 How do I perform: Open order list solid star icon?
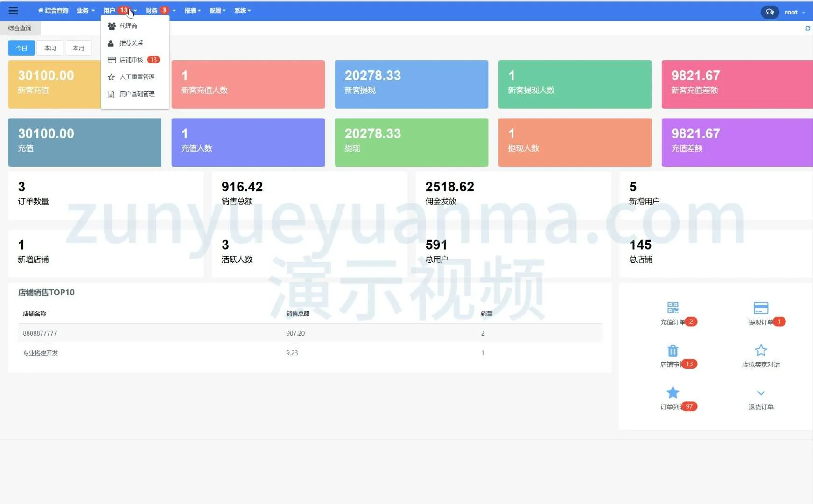click(673, 392)
